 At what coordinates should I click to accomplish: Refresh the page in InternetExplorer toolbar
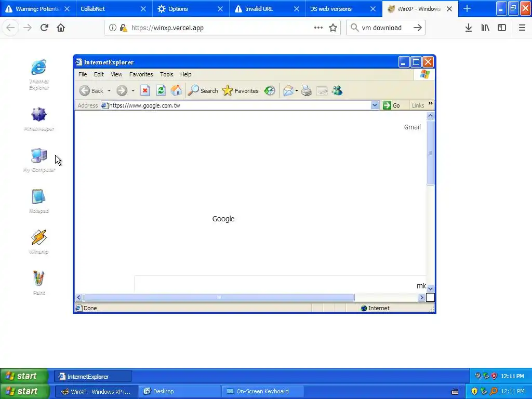(161, 90)
